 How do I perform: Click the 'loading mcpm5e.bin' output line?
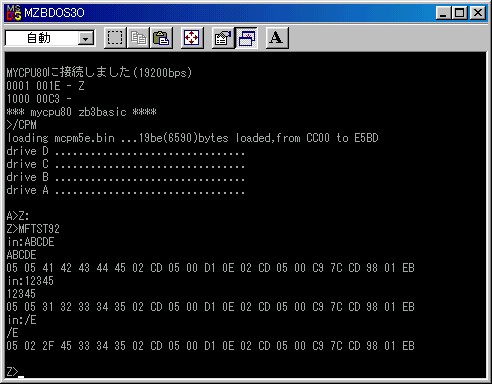pyautogui.click(x=193, y=138)
